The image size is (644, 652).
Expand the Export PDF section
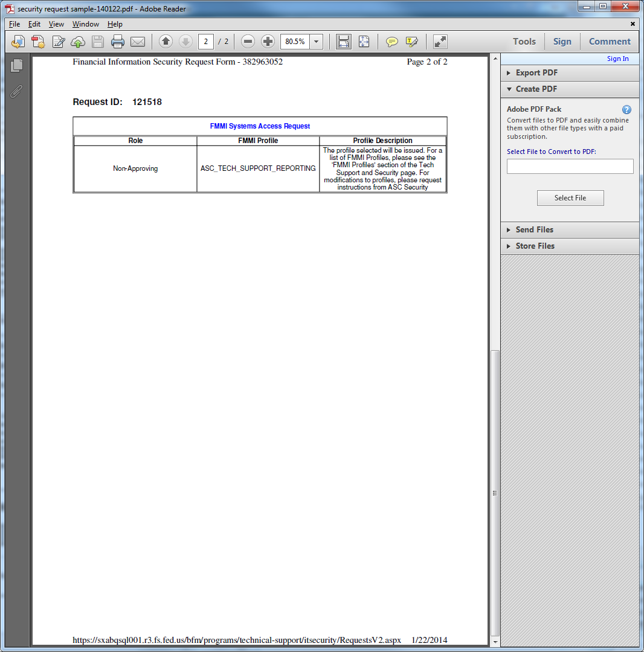[570, 73]
